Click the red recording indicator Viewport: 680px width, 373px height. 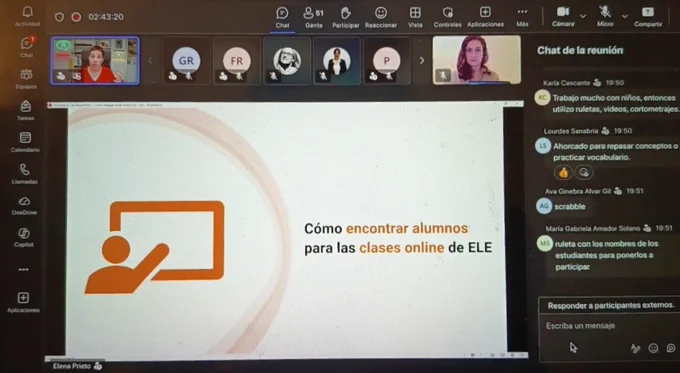[76, 17]
